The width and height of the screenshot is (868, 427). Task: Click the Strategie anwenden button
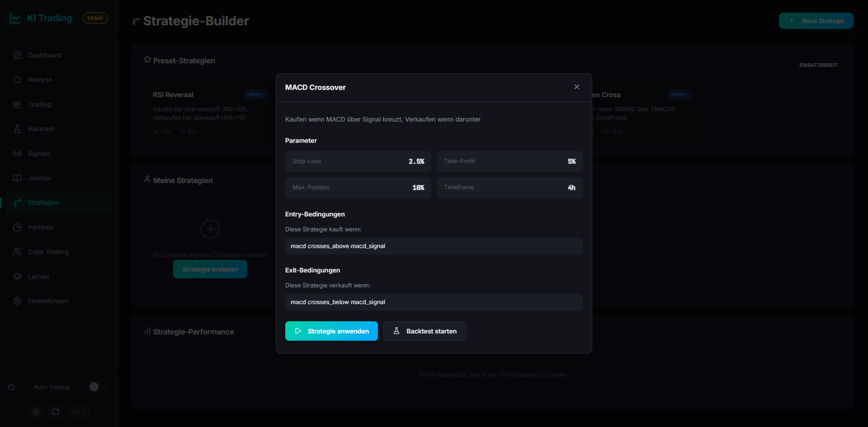pos(331,331)
